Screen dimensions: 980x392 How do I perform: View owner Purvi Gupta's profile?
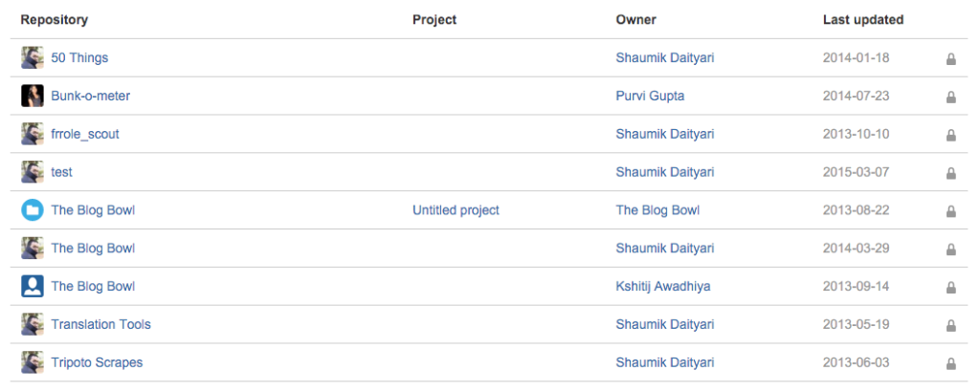[x=650, y=96]
